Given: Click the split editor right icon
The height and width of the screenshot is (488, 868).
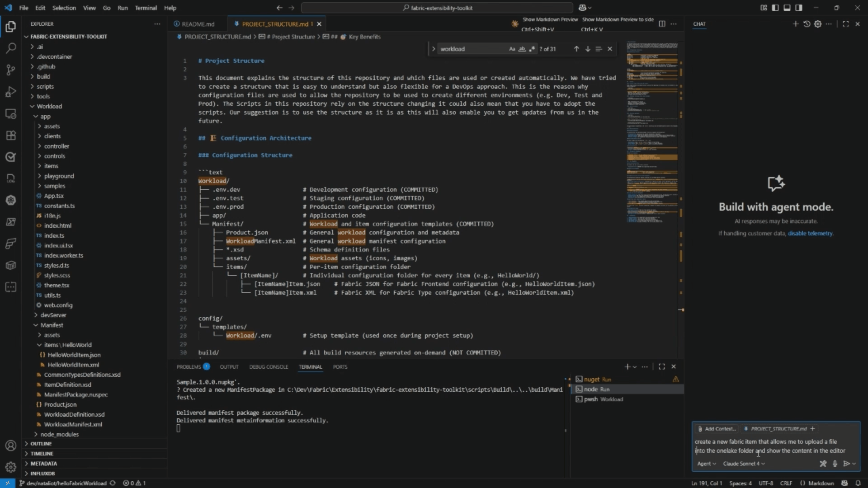Looking at the screenshot, I should pos(662,24).
